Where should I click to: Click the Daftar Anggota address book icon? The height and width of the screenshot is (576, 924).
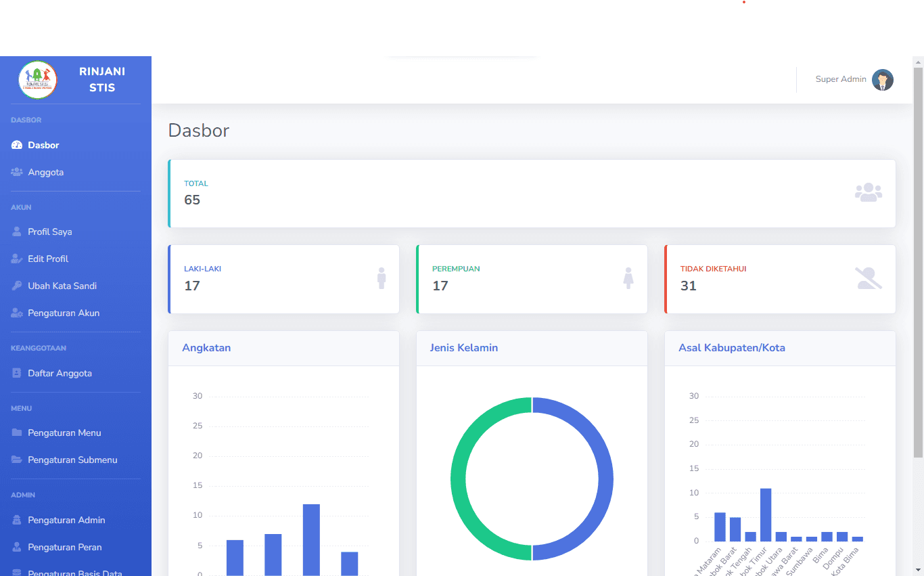[x=17, y=374]
